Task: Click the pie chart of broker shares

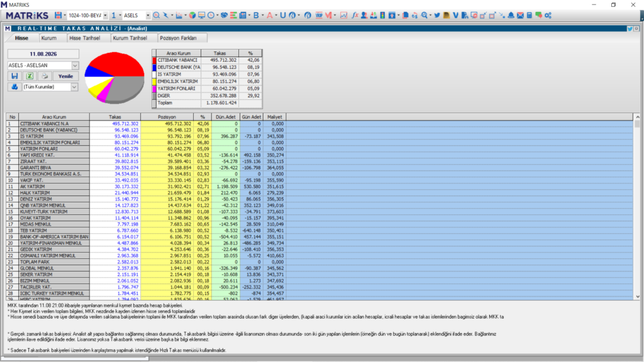Action: click(114, 77)
